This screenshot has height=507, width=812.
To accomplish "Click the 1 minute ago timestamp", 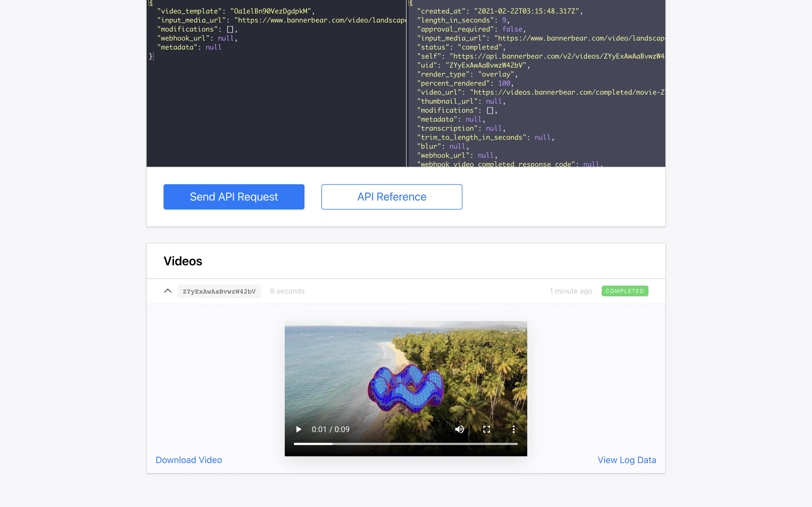I will coord(571,291).
